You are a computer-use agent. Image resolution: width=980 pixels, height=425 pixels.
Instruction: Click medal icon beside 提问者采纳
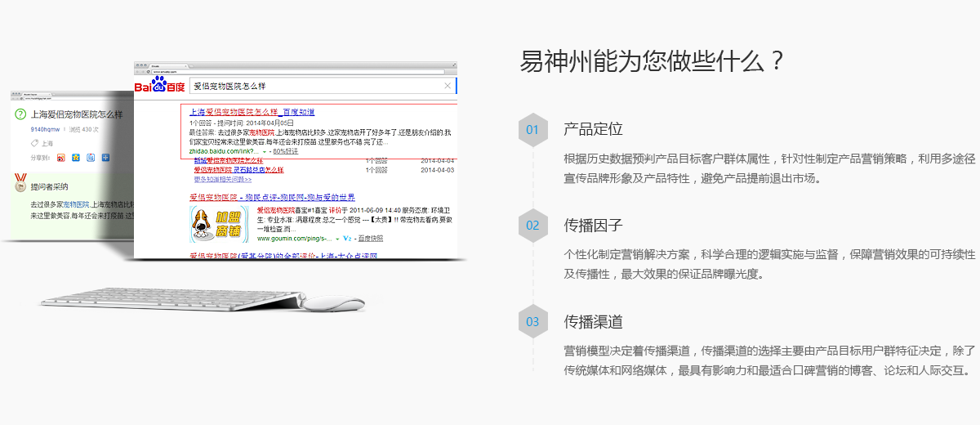pyautogui.click(x=20, y=183)
